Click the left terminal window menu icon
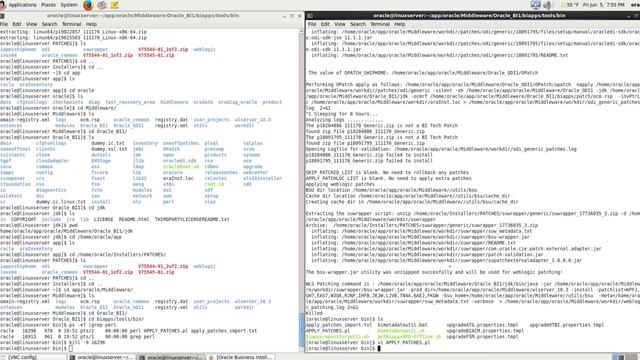 [2, 16]
